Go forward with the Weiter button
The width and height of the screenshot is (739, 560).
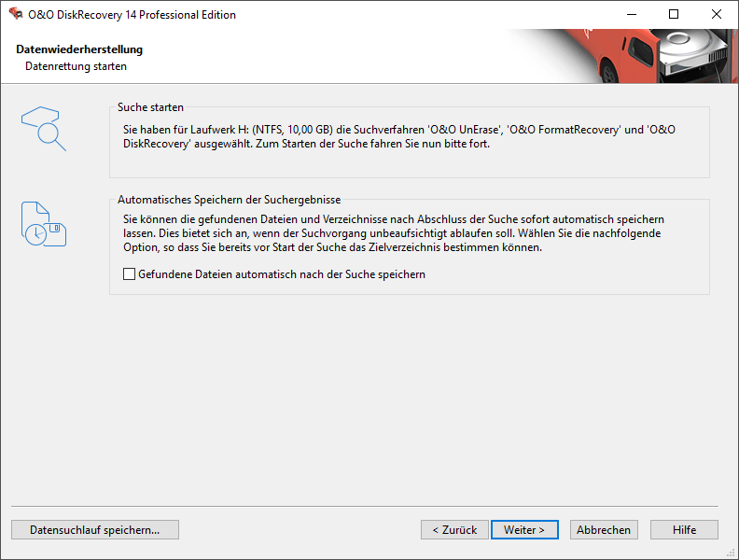(524, 530)
